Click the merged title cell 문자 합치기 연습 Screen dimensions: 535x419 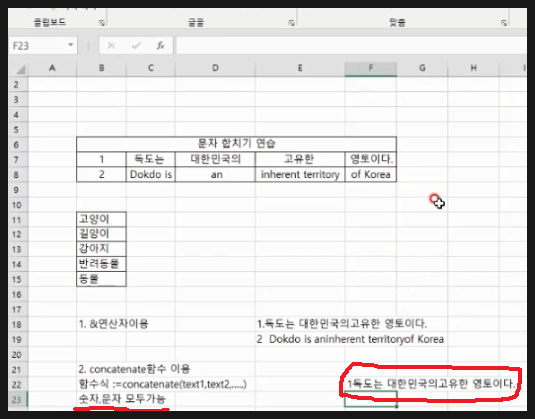pos(236,144)
